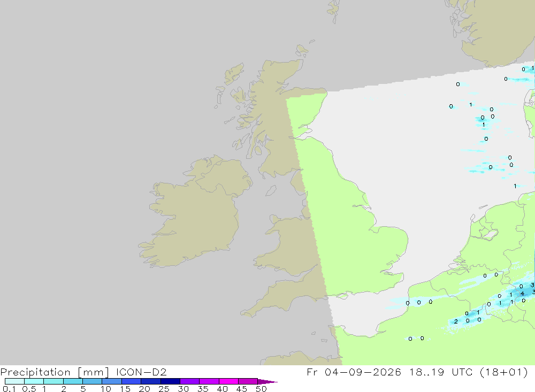
Task: Click the purple arrow beyond 50 on the legend
Action: [267, 381]
